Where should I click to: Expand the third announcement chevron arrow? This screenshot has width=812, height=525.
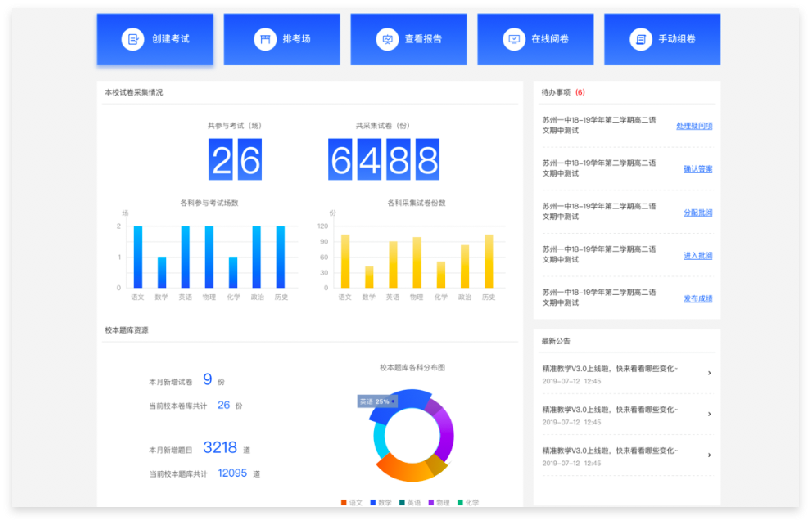(x=709, y=455)
